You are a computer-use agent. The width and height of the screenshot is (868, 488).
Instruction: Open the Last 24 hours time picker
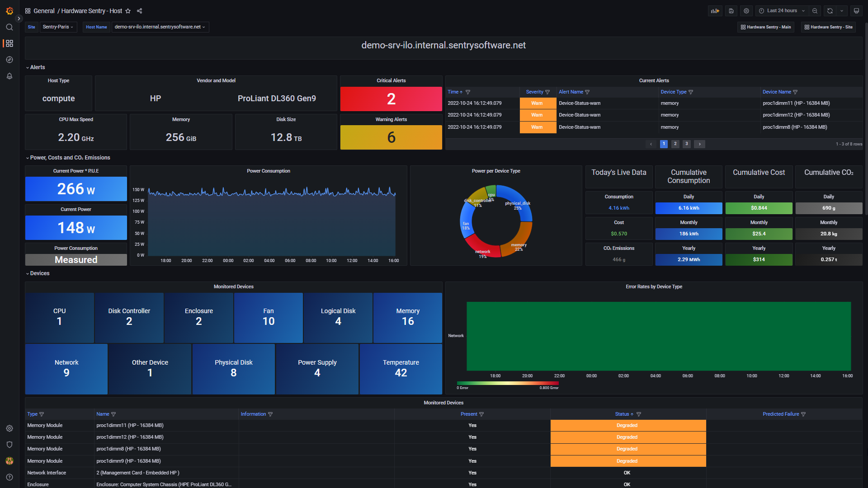coord(781,10)
